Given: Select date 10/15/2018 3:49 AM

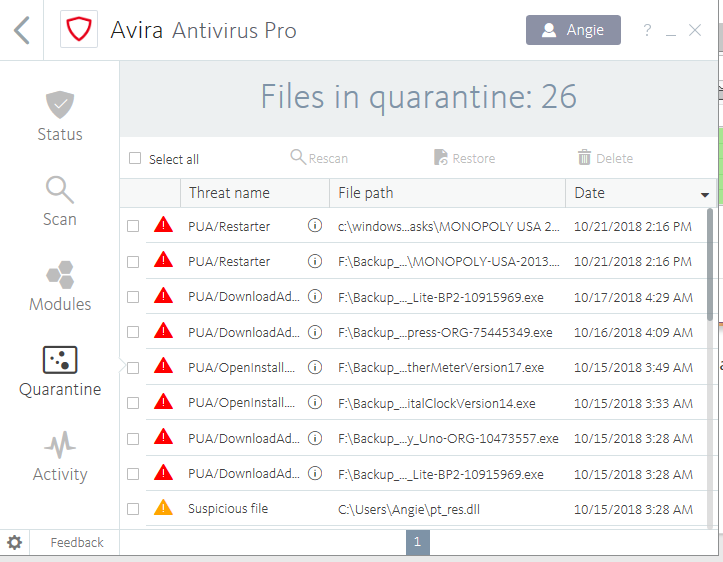Looking at the screenshot, I should [633, 367].
